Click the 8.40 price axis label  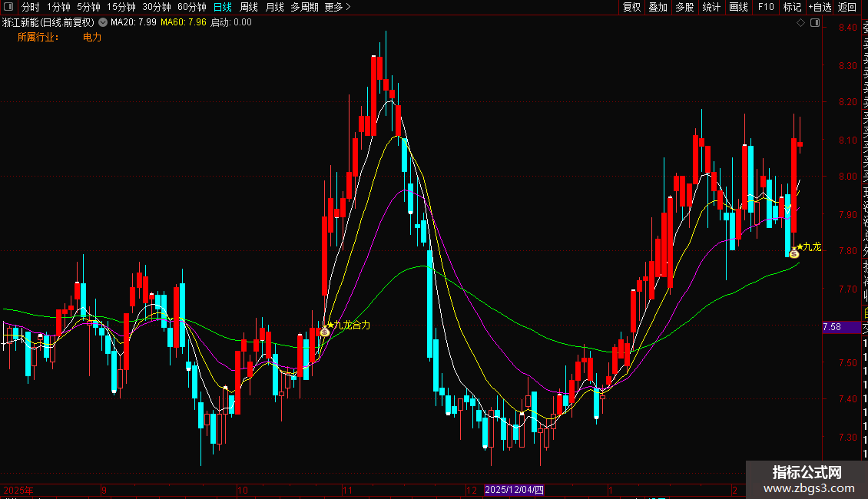(x=847, y=28)
